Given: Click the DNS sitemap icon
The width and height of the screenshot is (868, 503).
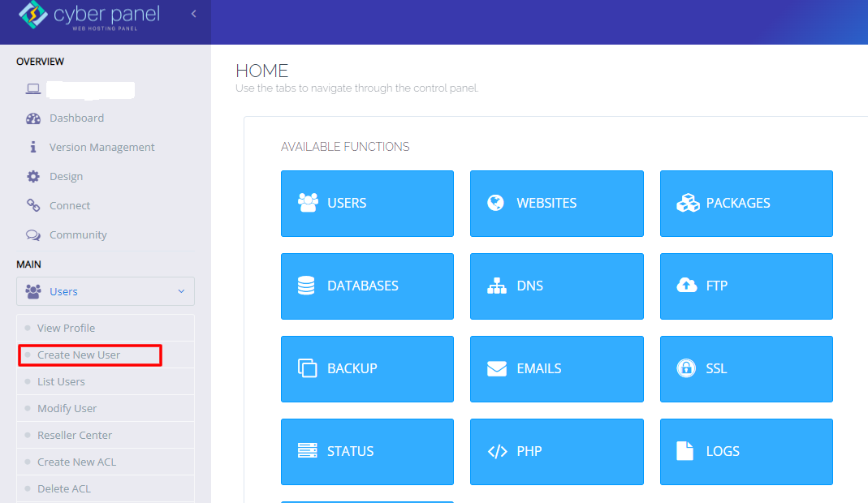Looking at the screenshot, I should [496, 286].
